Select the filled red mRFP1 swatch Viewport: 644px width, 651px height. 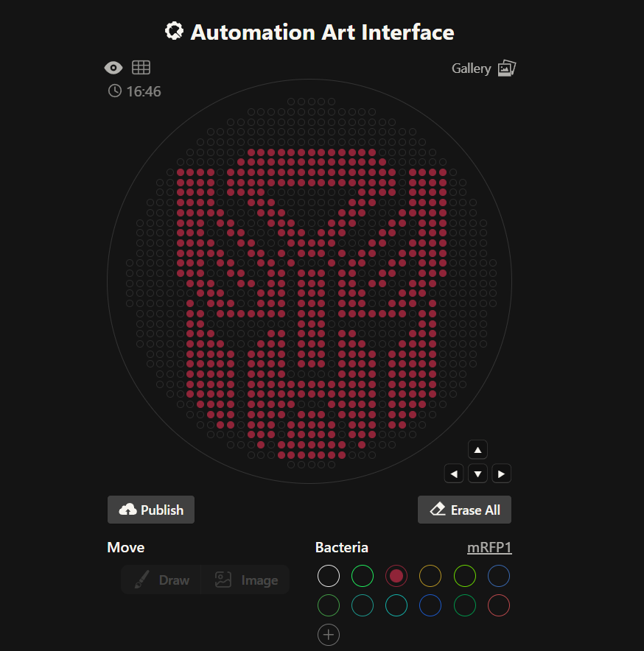[x=396, y=576]
